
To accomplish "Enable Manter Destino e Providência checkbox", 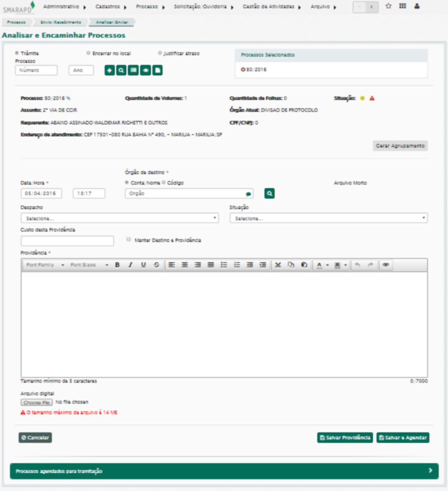I will point(129,239).
